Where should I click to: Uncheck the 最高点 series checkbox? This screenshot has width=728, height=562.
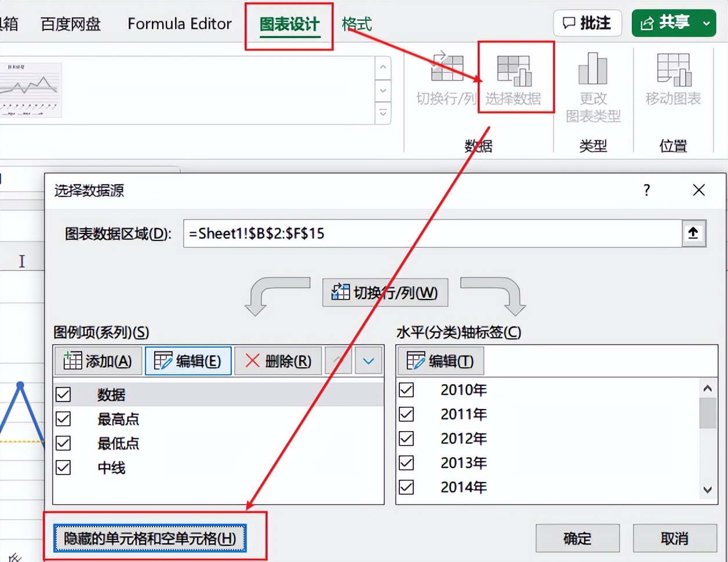tap(63, 419)
